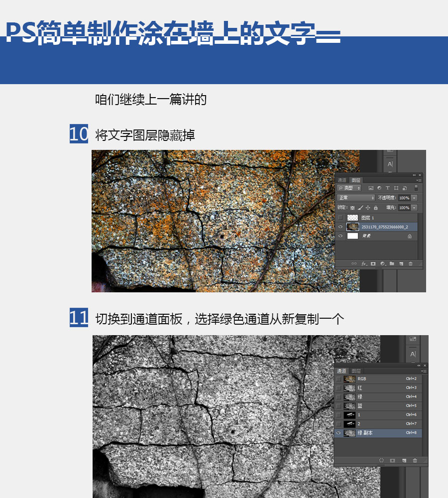Collapse the Layers panel to icons
This screenshot has width=448, height=498.
pyautogui.click(x=414, y=175)
